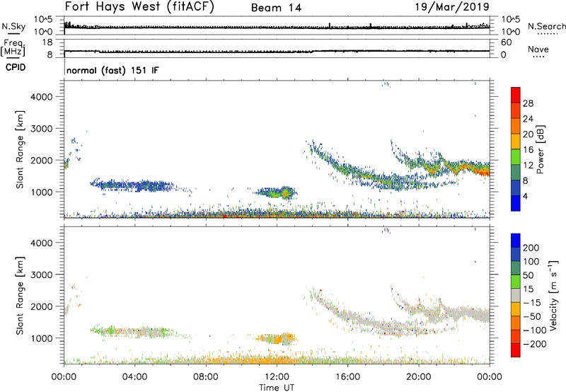Click the 12:00 UT echo patch in Power panel
The width and height of the screenshot is (566, 392).
tap(277, 192)
